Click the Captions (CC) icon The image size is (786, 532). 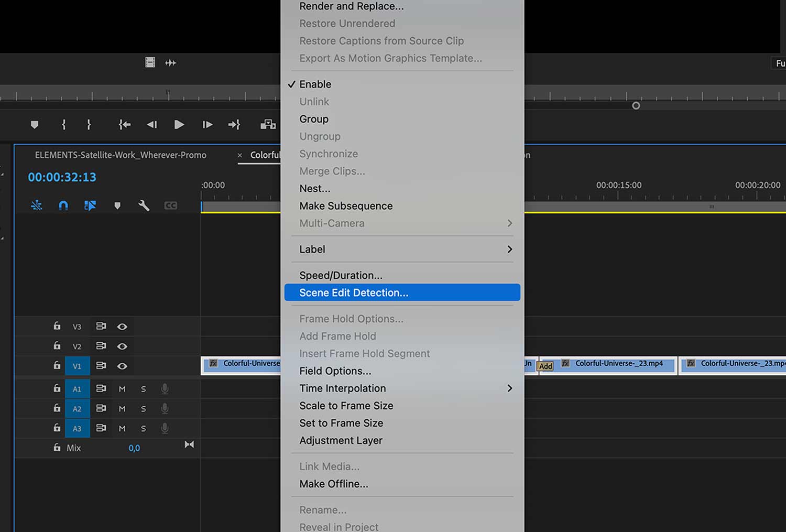click(171, 205)
